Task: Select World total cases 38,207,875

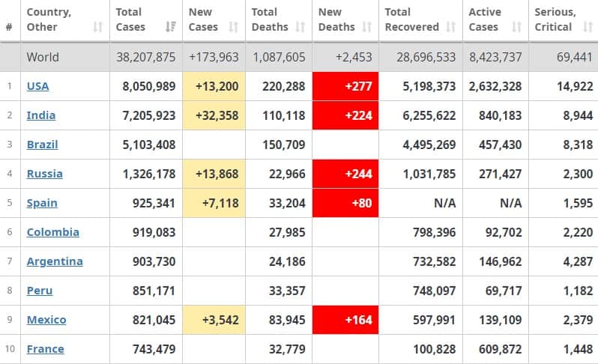Action: click(x=146, y=57)
